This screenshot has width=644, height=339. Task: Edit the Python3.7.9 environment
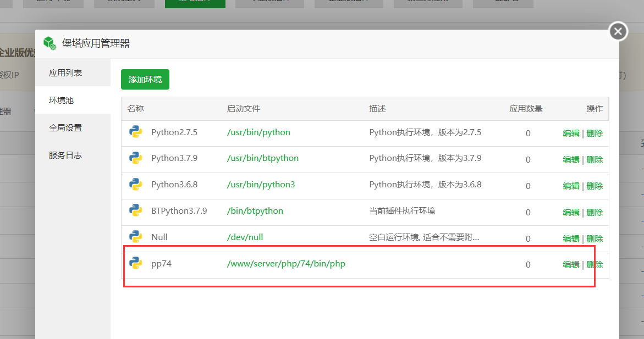571,159
